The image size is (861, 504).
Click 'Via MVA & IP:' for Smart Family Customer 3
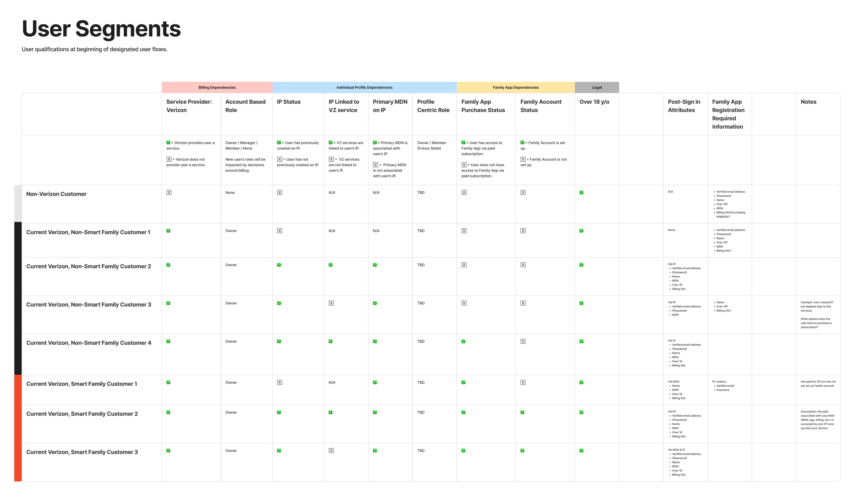pyautogui.click(x=676, y=450)
